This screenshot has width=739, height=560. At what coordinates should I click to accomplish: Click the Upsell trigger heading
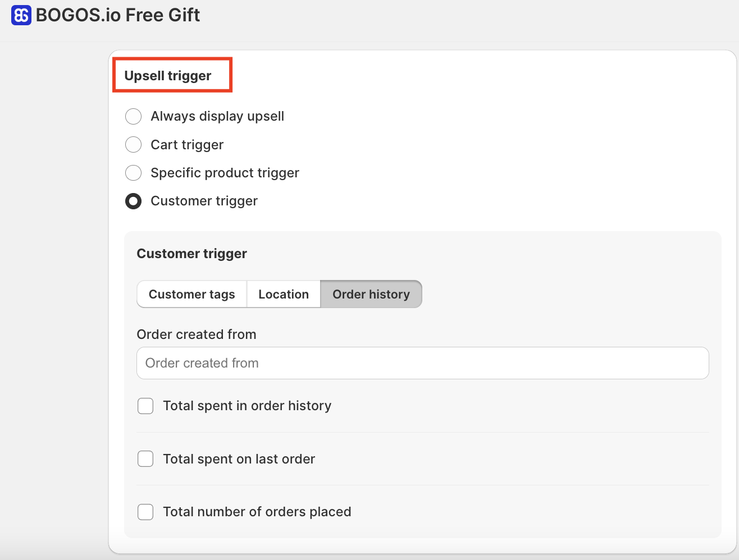tap(167, 76)
